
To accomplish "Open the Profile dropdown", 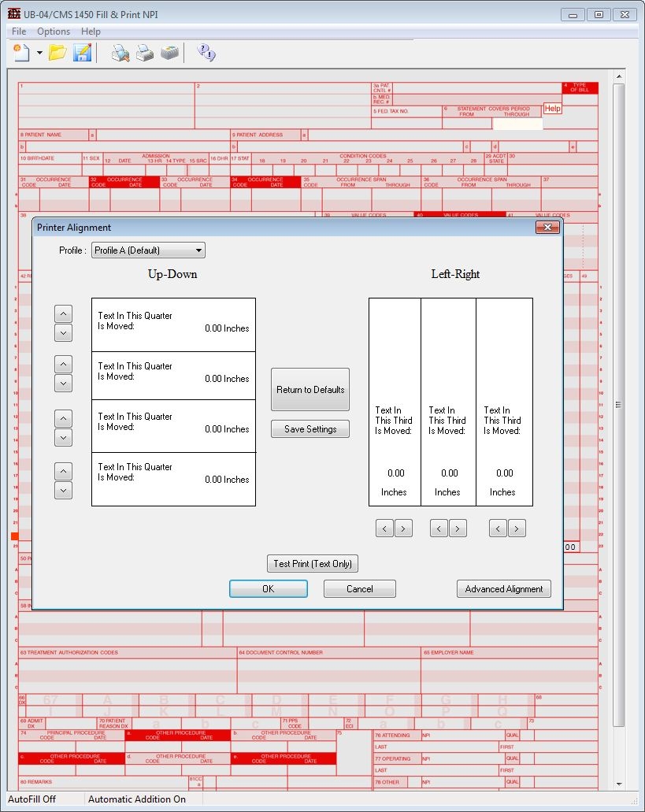I will (148, 250).
